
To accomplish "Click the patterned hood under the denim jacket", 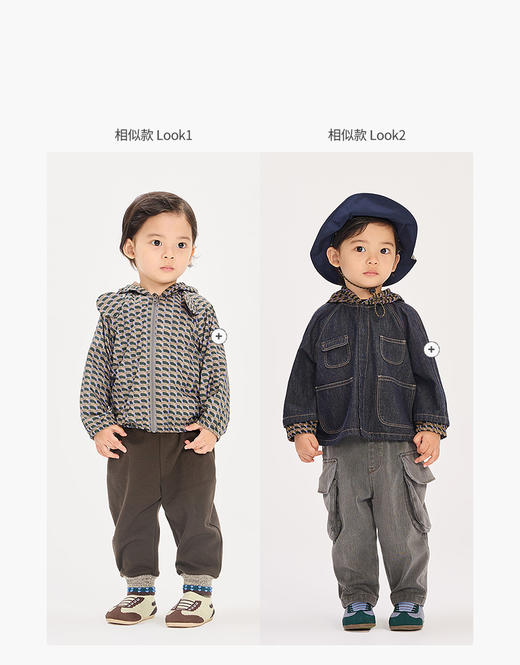I will point(365,296).
